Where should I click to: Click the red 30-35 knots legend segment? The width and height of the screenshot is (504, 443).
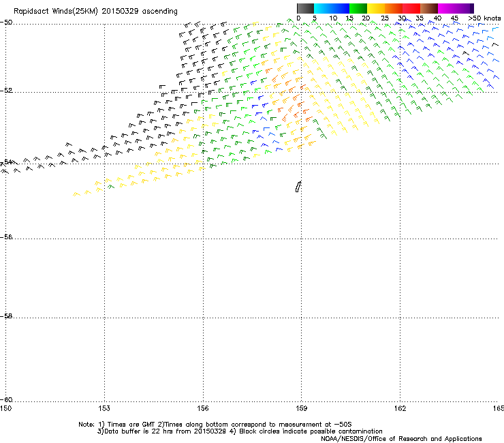[411, 8]
